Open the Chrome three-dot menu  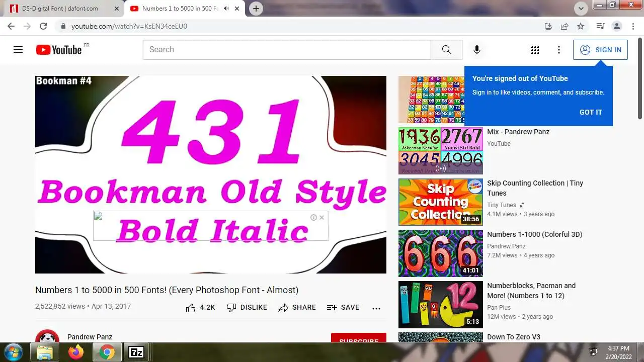(632, 26)
